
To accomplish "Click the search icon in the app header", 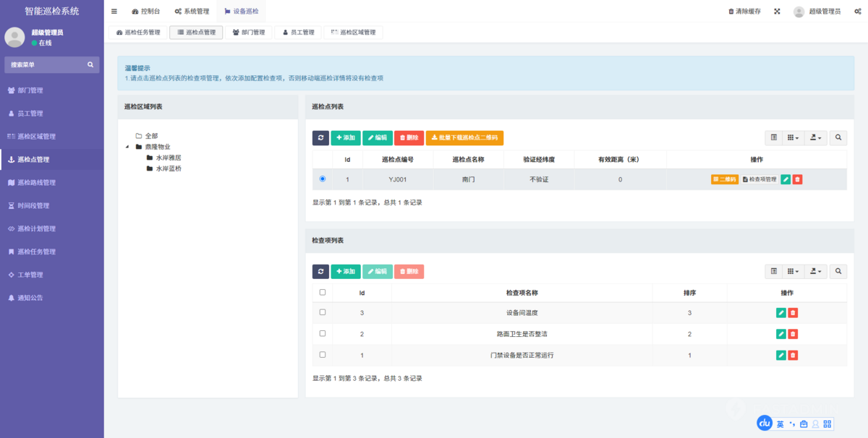I will click(x=90, y=64).
